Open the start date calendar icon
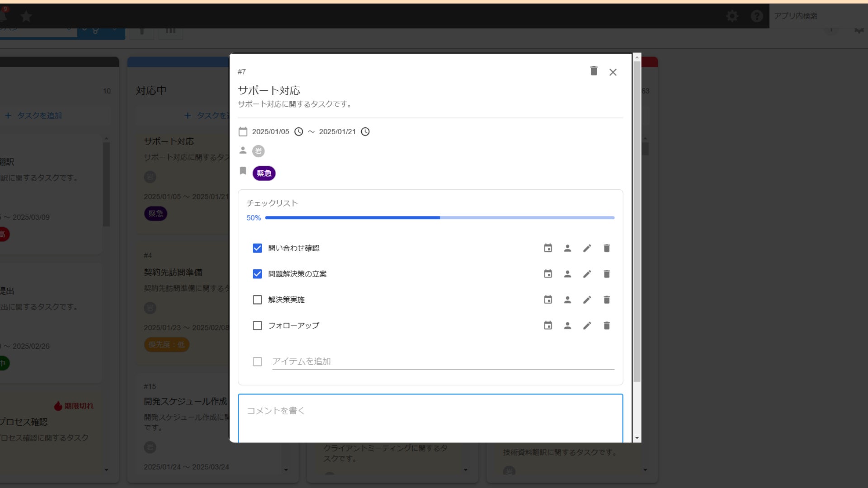This screenshot has height=488, width=868. point(243,131)
